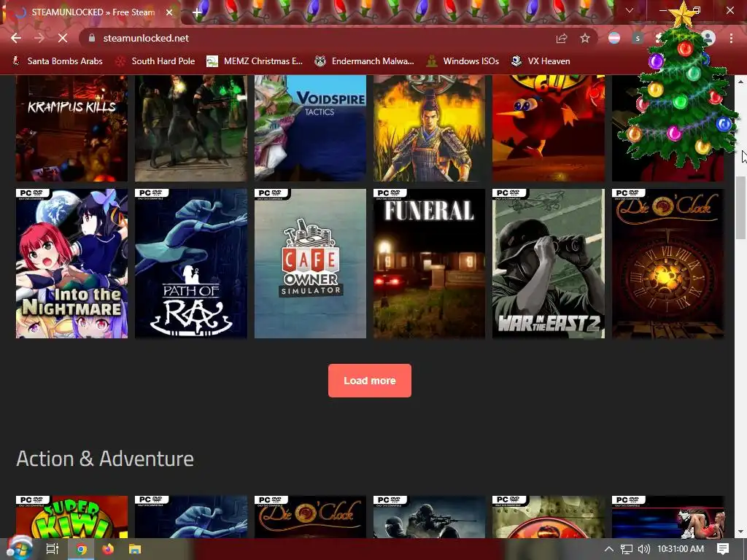747x560 pixels.
Task: Share this page from the address bar
Action: [562, 38]
